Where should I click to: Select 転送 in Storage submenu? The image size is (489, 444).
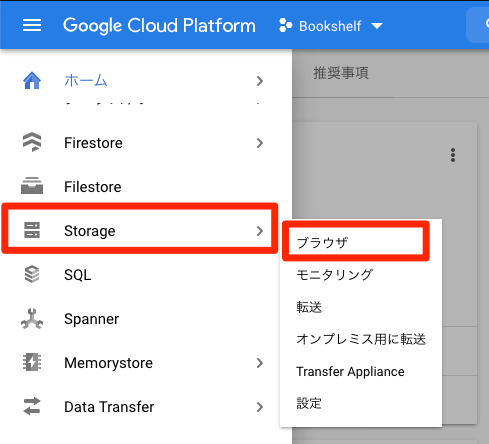pos(361,307)
